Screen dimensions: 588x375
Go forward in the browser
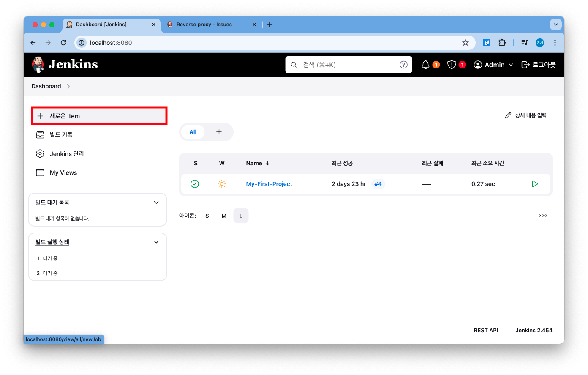pyautogui.click(x=48, y=43)
